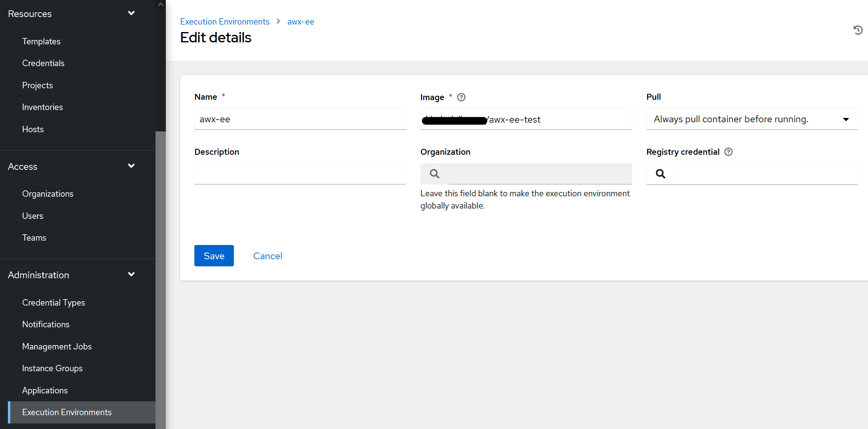Collapse the Administration navigation section
Image resolution: width=868 pixels, height=429 pixels.
[x=131, y=275]
